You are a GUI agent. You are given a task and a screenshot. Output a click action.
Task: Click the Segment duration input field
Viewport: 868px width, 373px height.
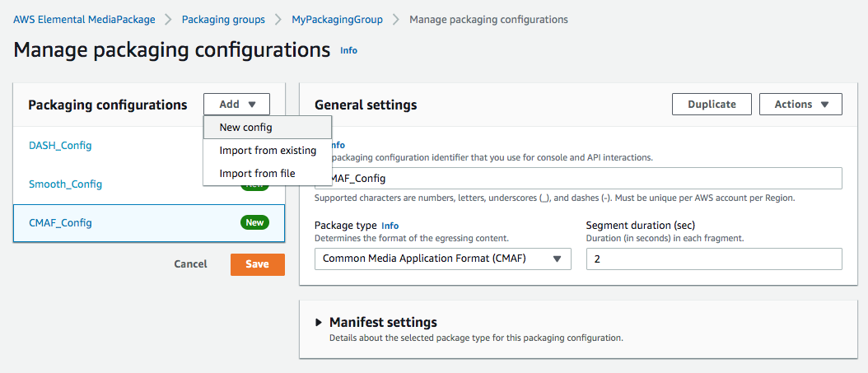pos(714,259)
